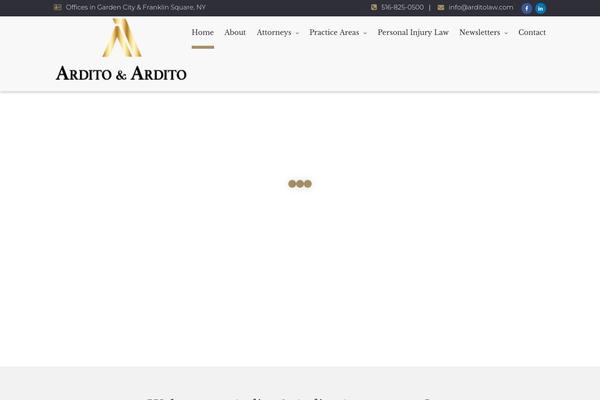Go to the Home menu item
Viewport: 600px width, 400px height.
[x=203, y=33]
